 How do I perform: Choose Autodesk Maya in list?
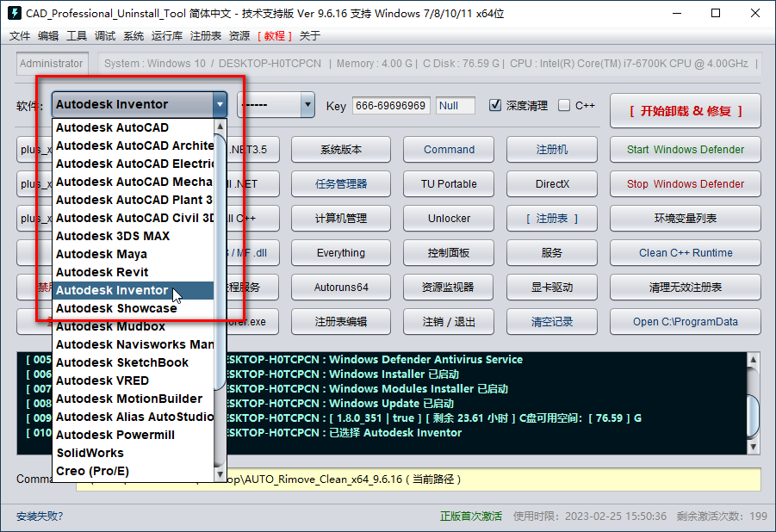point(133,254)
